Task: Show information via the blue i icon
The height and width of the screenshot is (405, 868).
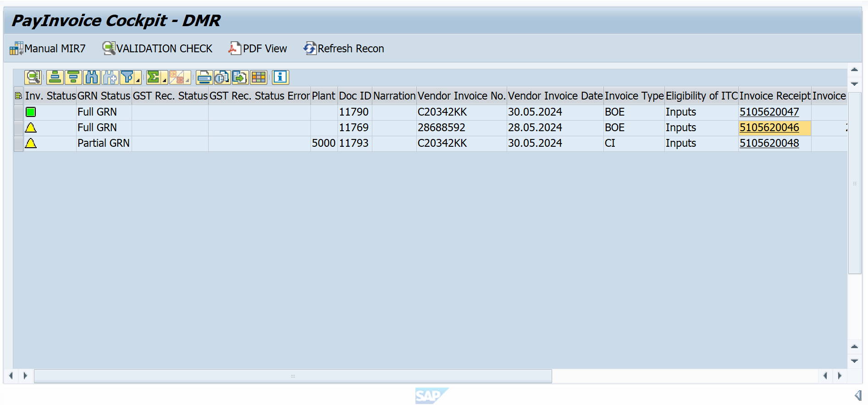Action: click(x=280, y=77)
